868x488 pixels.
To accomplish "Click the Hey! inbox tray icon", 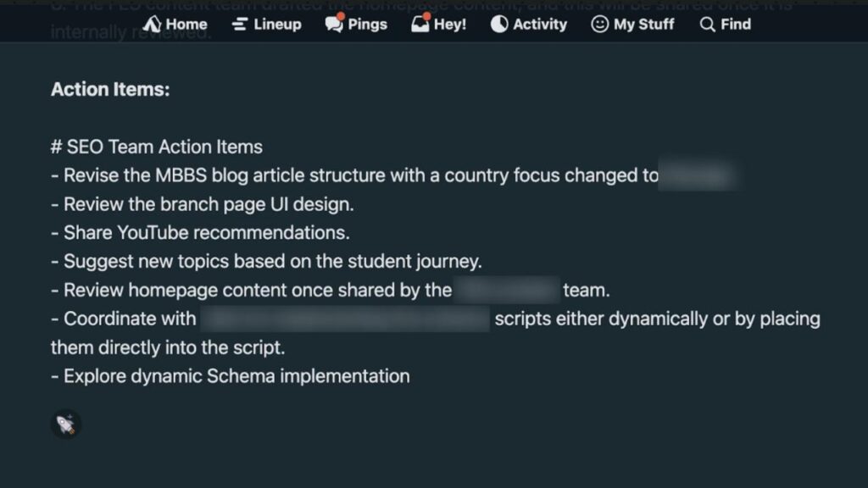I will [420, 24].
